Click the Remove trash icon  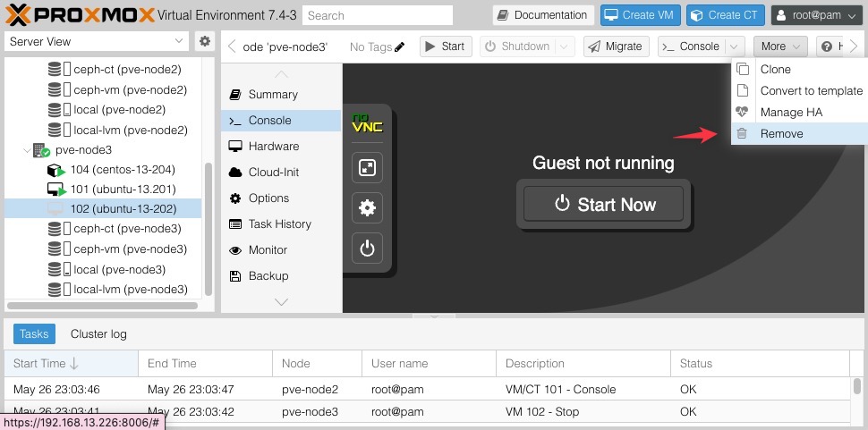click(743, 133)
